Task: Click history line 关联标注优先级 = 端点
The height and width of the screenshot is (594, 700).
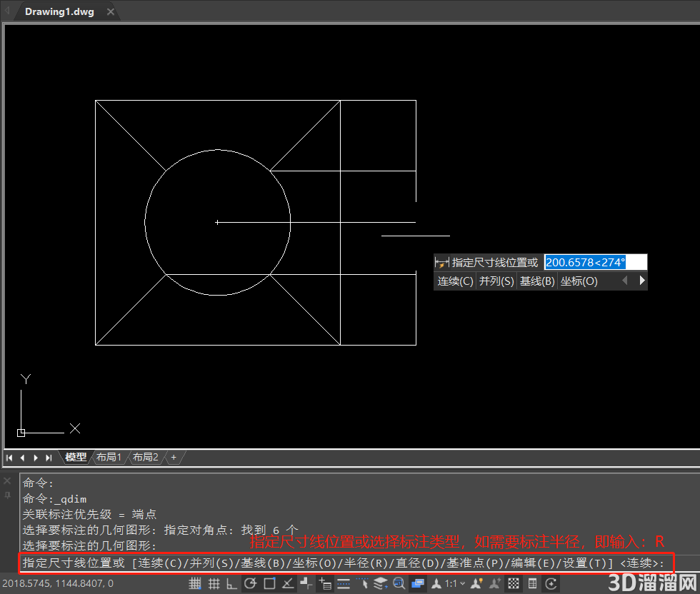Action: 89,514
